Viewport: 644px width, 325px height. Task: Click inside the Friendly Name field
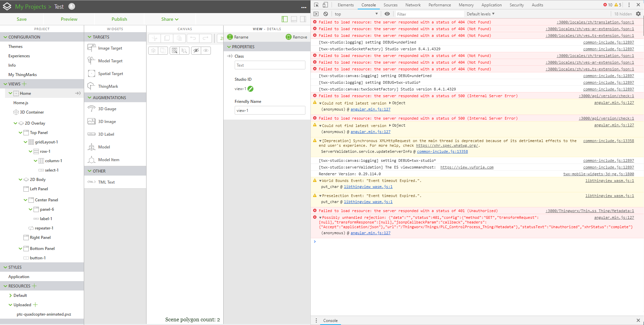point(270,110)
